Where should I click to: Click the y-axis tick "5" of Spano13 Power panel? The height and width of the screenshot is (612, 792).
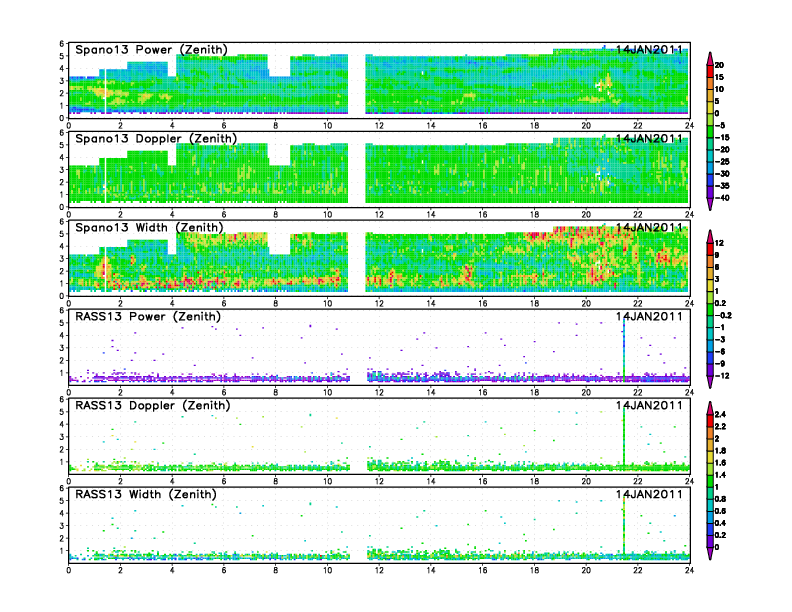click(x=62, y=56)
